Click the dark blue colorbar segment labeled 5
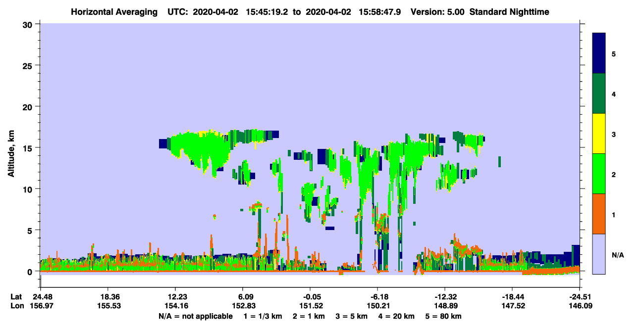This screenshot has width=644, height=330. [599, 53]
